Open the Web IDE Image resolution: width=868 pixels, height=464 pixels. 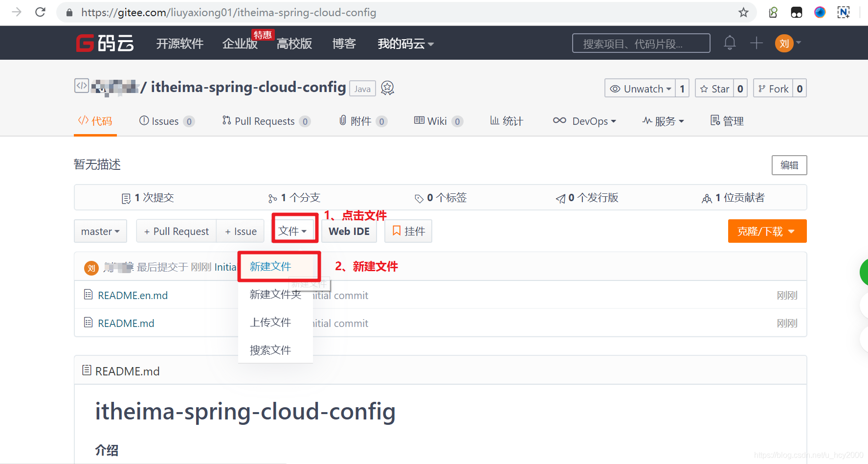(x=349, y=231)
